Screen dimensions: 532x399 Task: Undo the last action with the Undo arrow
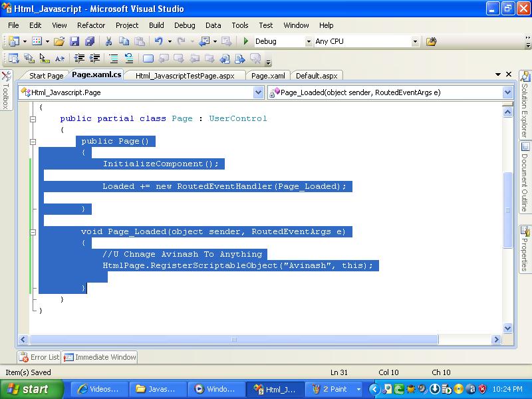(159, 41)
